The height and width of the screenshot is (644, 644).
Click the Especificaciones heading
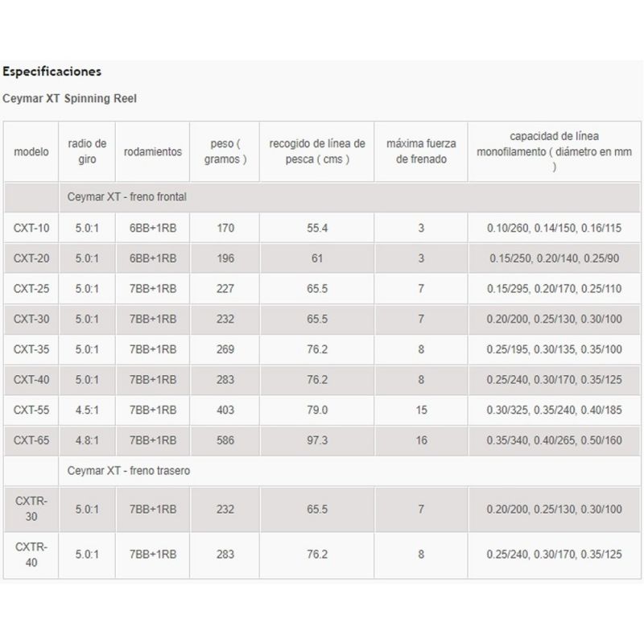pos(52,72)
